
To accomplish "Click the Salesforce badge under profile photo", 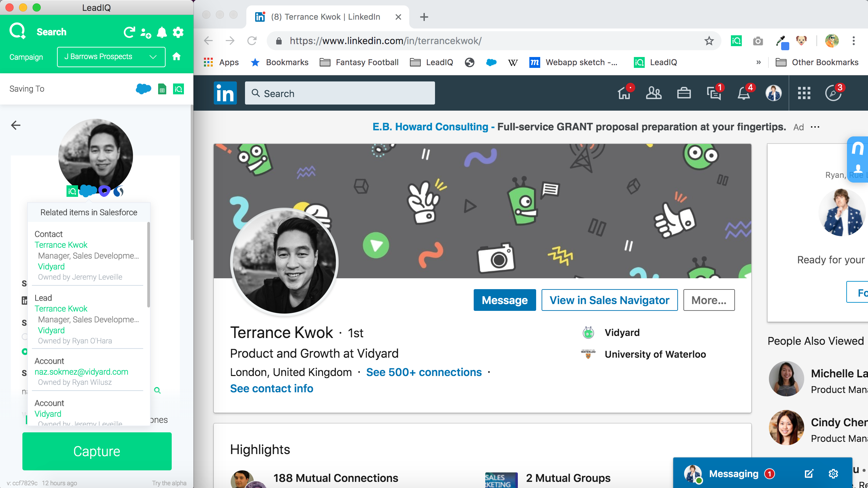I will pyautogui.click(x=88, y=191).
